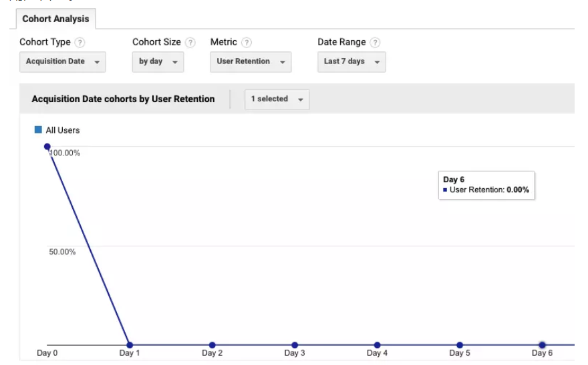The height and width of the screenshot is (365, 588).
Task: Click the All Users blue legend square
Action: [38, 130]
